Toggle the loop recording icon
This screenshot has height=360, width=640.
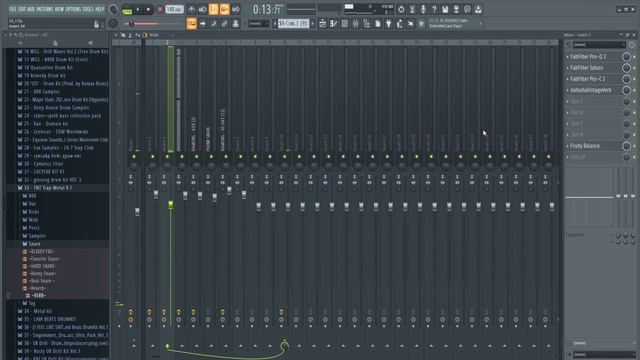pyautogui.click(x=236, y=9)
